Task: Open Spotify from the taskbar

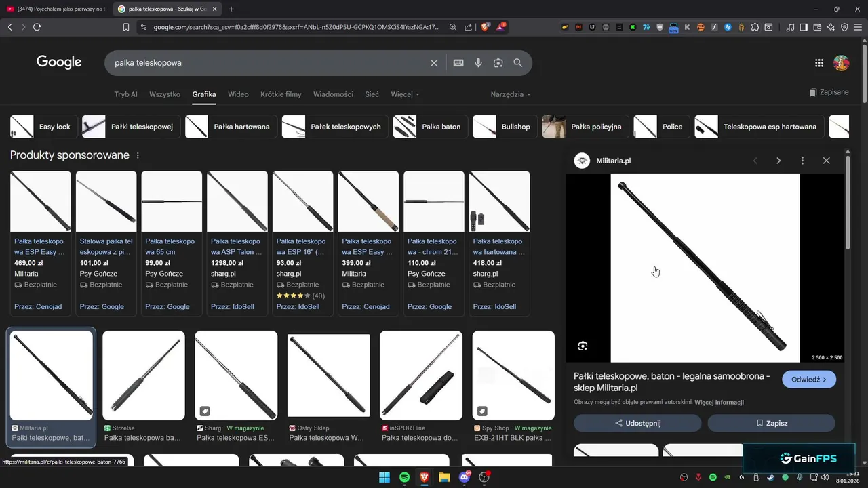Action: pyautogui.click(x=404, y=477)
